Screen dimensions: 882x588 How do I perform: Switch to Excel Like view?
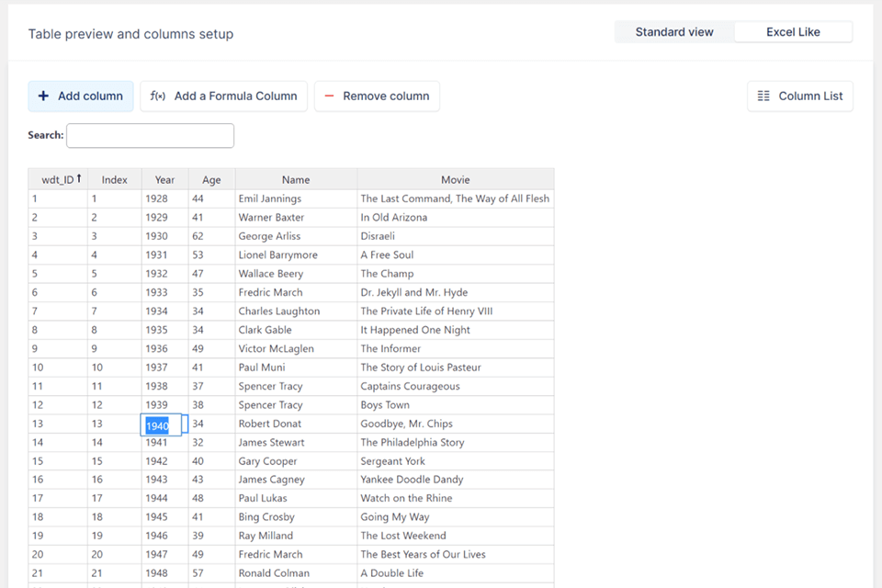793,32
